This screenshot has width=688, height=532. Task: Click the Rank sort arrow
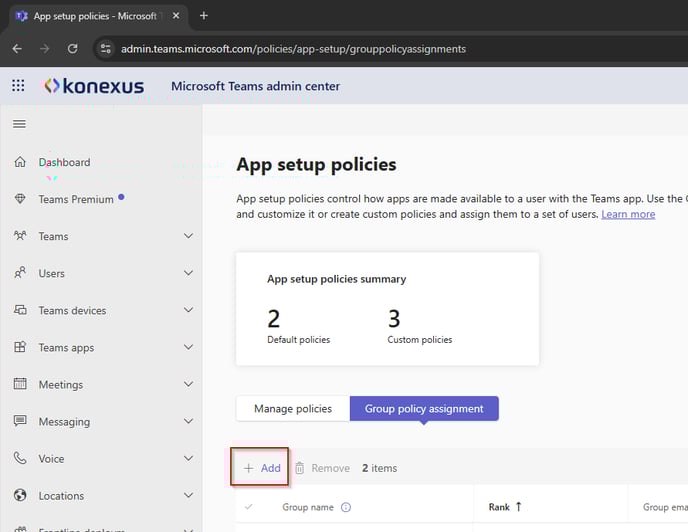coord(518,507)
